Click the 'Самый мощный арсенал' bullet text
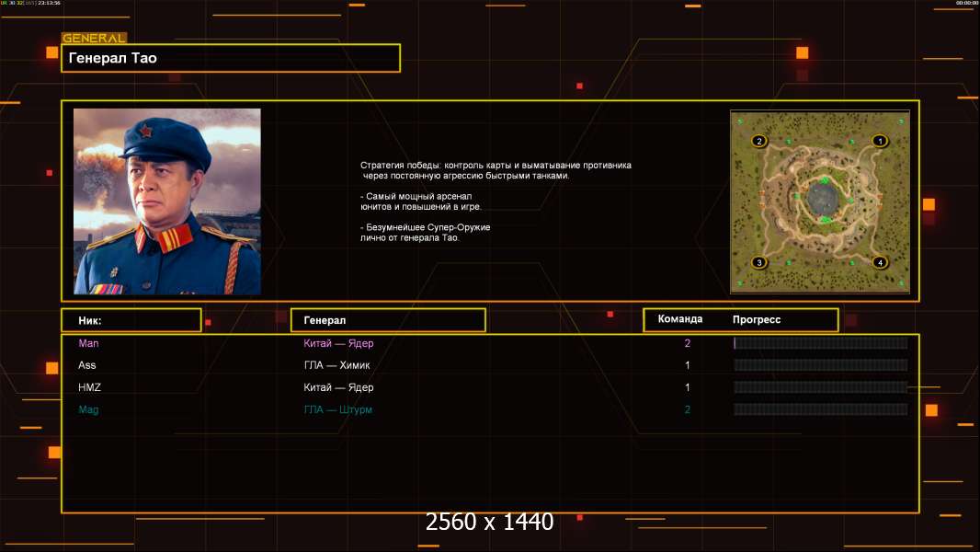 click(421, 201)
